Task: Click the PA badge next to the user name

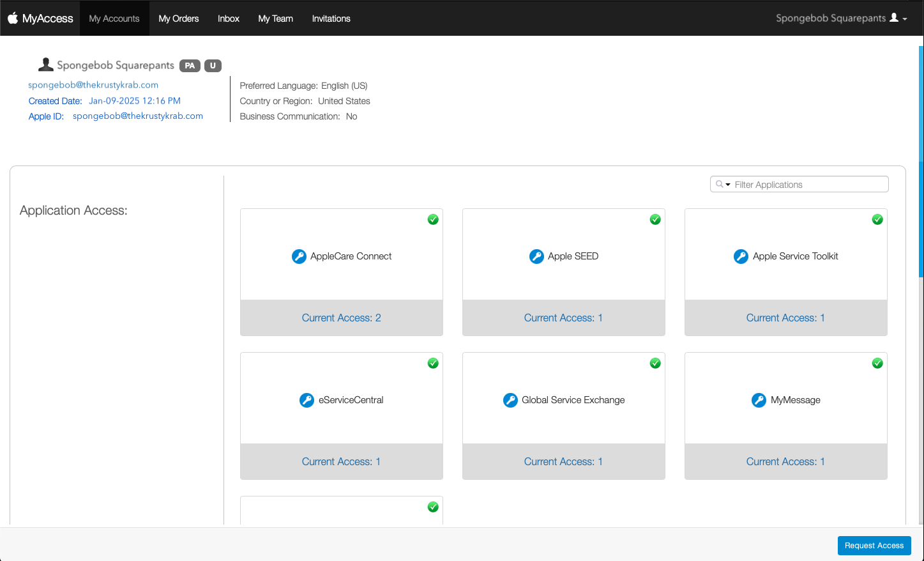Action: [x=190, y=66]
